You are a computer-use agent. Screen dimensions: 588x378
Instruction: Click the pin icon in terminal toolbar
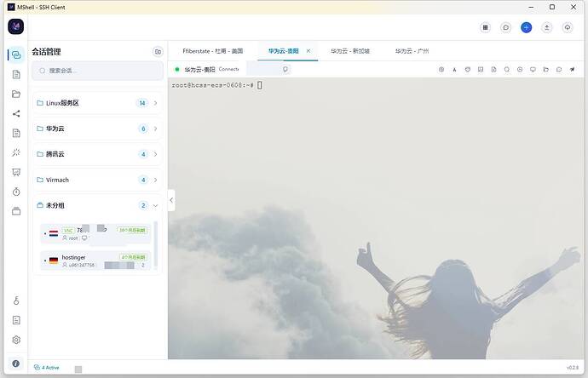coord(573,69)
